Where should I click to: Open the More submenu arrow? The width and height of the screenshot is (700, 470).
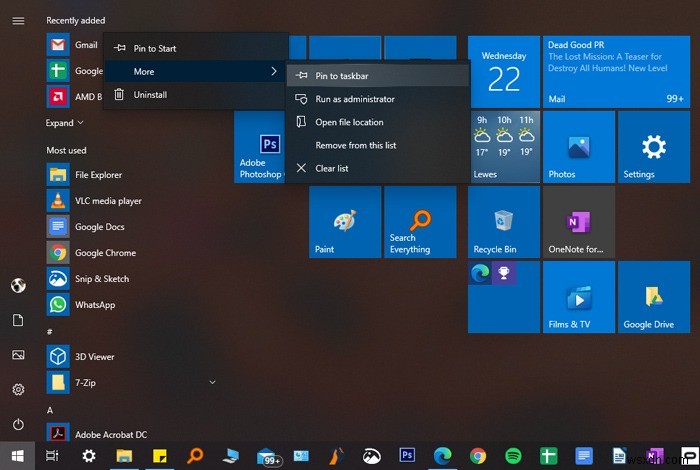tap(274, 71)
